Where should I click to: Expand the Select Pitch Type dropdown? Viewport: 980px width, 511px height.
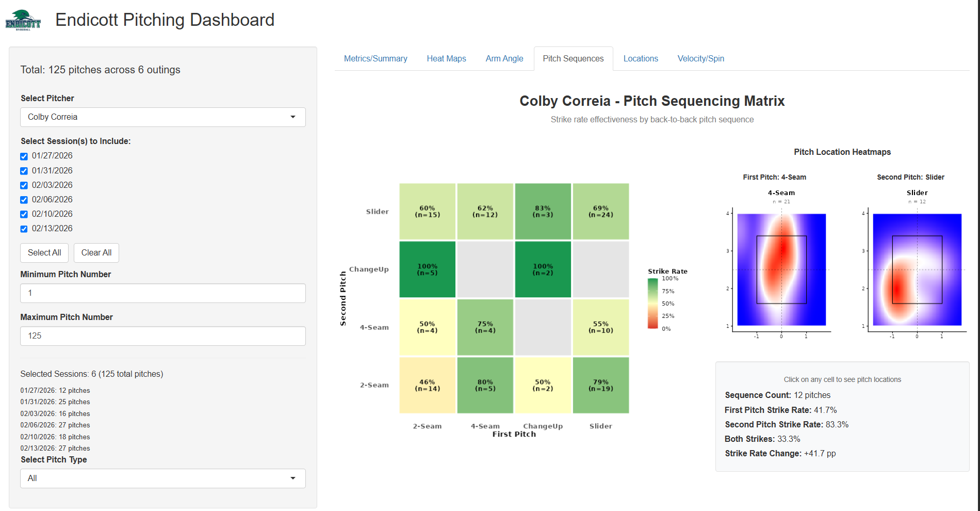163,478
